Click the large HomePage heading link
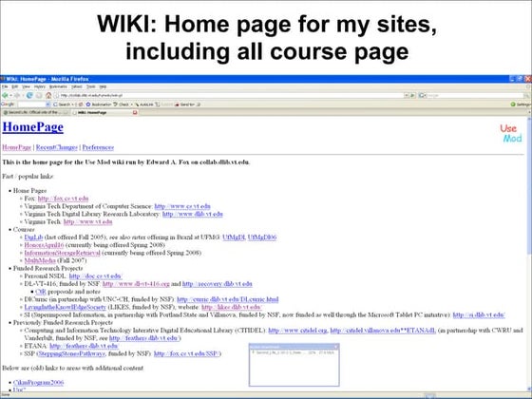532x399 pixels. (x=33, y=127)
